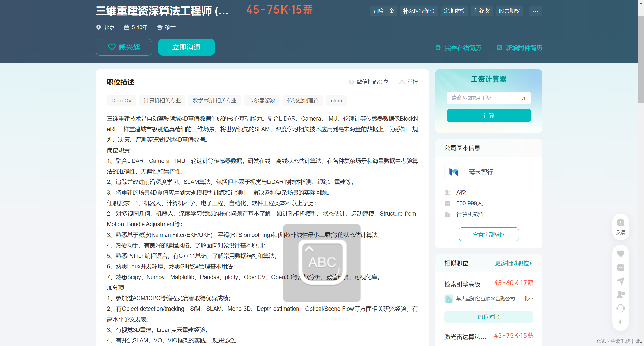The width and height of the screenshot is (644, 346).
Task: Click the 500-999人 company size icon
Action: [x=447, y=203]
